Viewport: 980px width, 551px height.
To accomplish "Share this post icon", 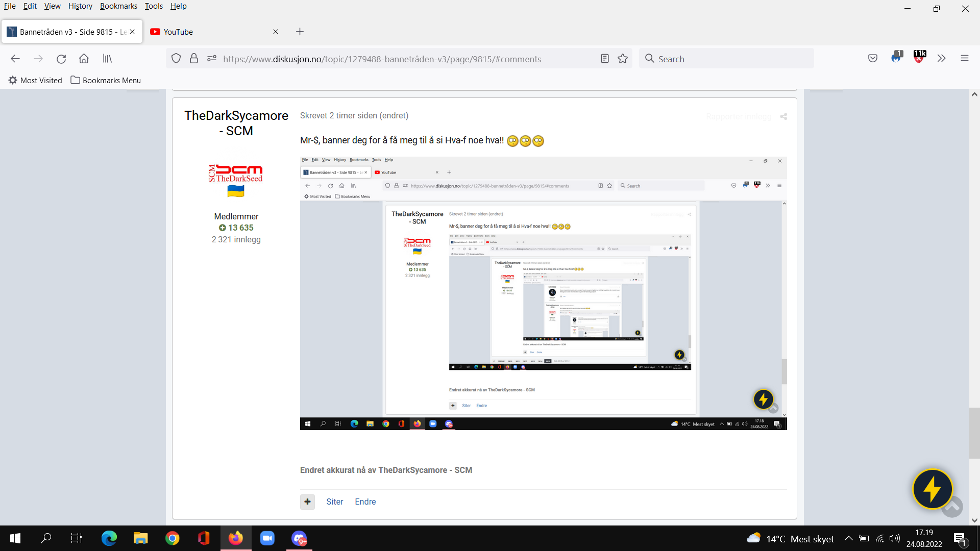I will coord(783,117).
